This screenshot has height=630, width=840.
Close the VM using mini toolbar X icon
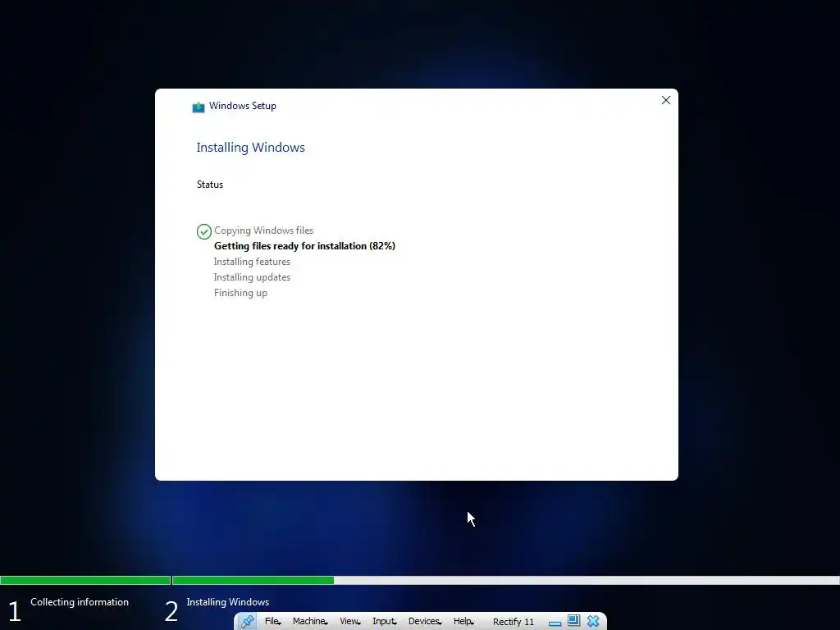pos(593,621)
